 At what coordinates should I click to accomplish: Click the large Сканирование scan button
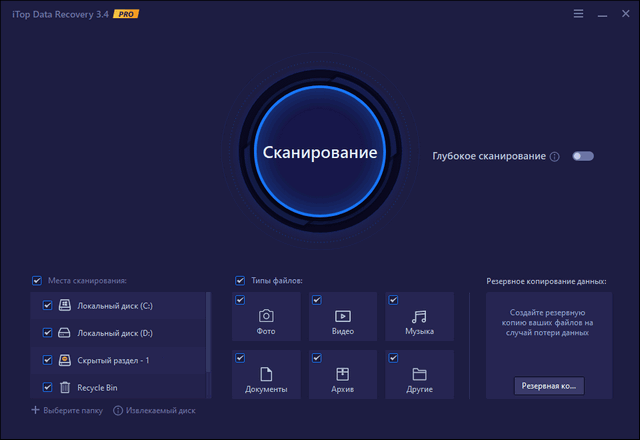click(320, 153)
